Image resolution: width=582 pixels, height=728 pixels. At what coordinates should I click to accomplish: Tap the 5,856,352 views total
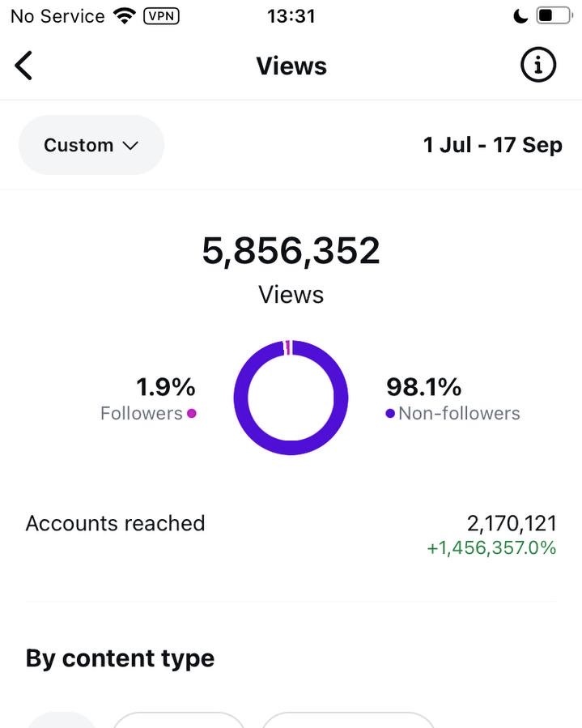291,251
